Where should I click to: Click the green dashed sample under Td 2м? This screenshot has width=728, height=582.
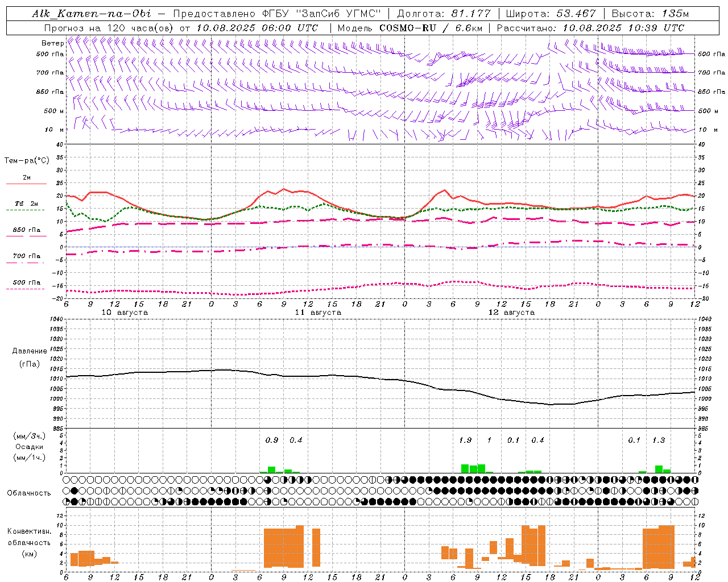pyautogui.click(x=25, y=210)
